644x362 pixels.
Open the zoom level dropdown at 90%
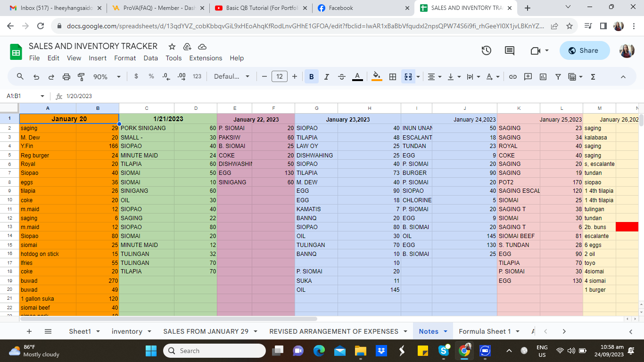[x=107, y=76]
